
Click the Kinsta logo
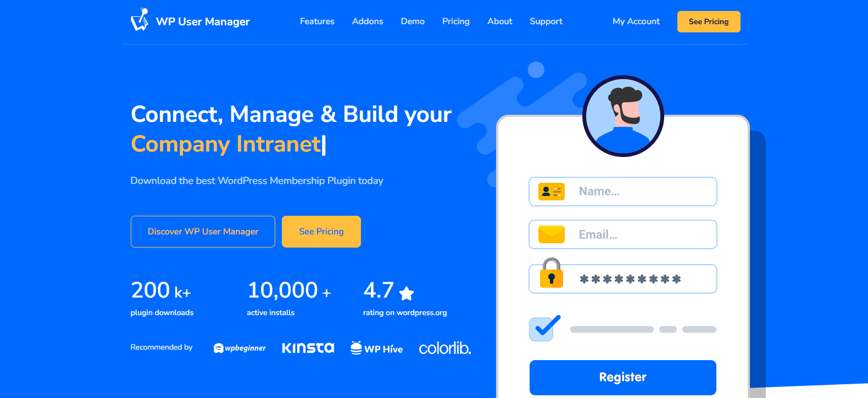(x=308, y=347)
